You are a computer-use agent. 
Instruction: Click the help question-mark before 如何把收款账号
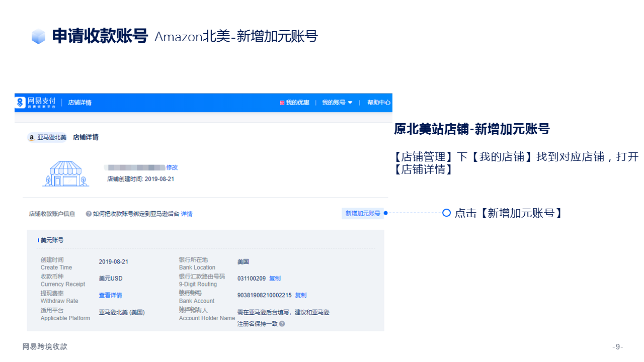89,214
